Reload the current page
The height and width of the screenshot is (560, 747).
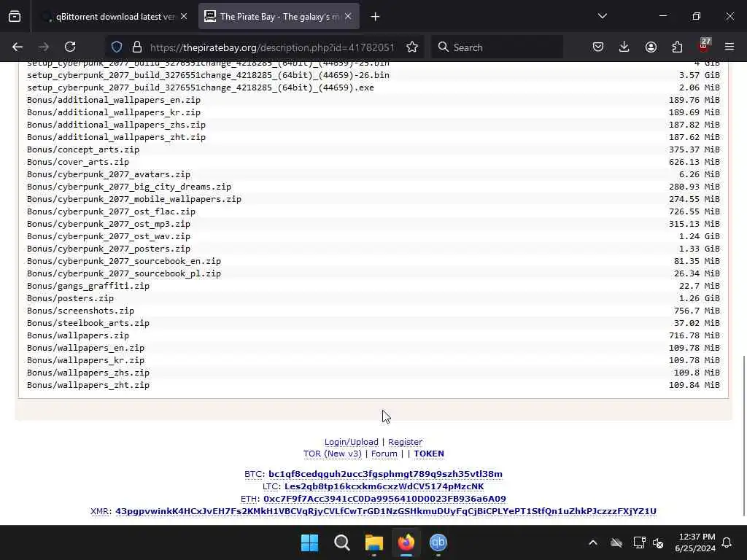click(x=70, y=47)
